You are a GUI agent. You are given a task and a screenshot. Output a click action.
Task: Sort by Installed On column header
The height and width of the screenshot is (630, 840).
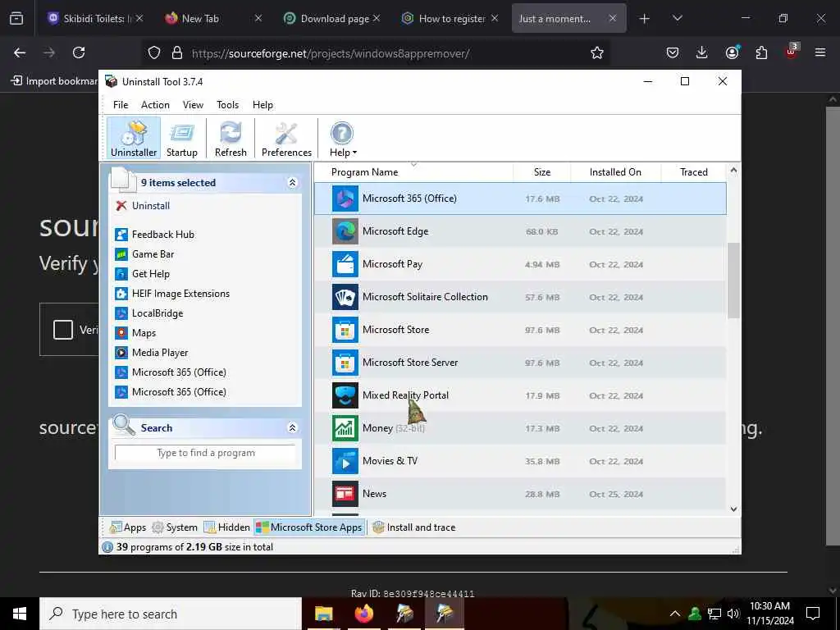point(615,172)
